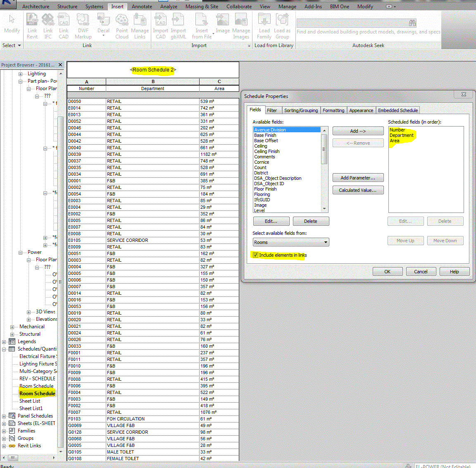Open the Architecture ribbon tab
476x468 pixels.
pos(36,6)
